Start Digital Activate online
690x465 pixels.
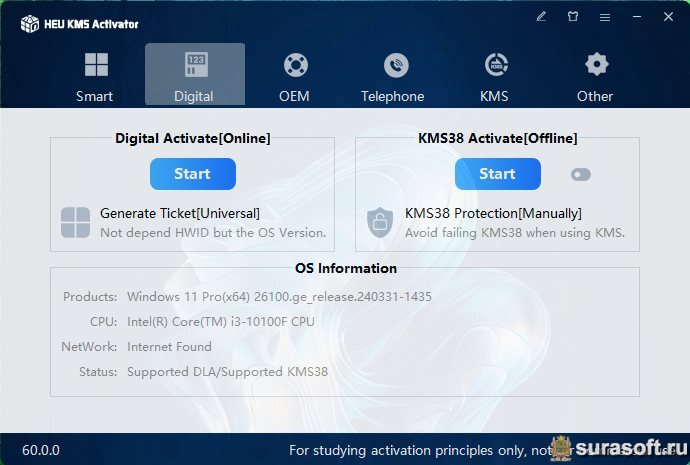pyautogui.click(x=193, y=174)
